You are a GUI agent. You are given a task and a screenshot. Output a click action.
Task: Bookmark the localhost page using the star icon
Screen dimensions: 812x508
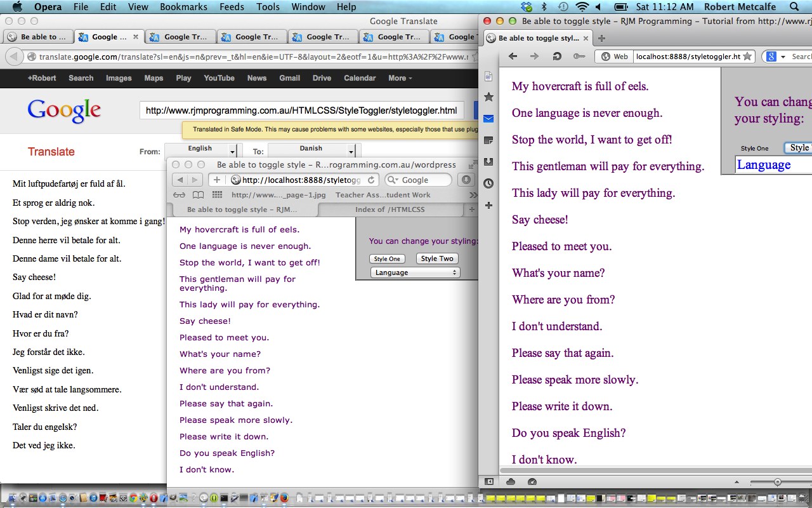[747, 57]
